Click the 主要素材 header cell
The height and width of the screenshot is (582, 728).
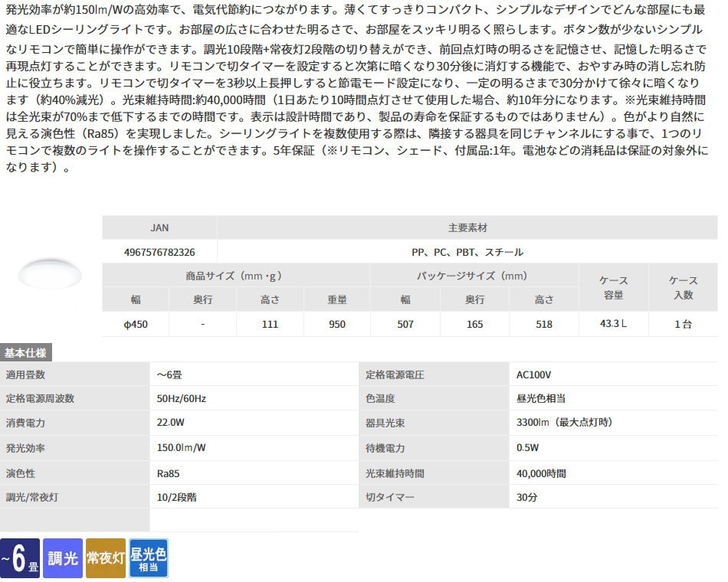[467, 227]
